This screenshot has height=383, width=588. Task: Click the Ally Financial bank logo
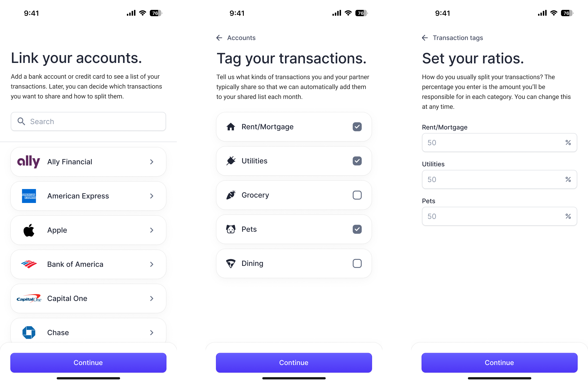pyautogui.click(x=29, y=162)
